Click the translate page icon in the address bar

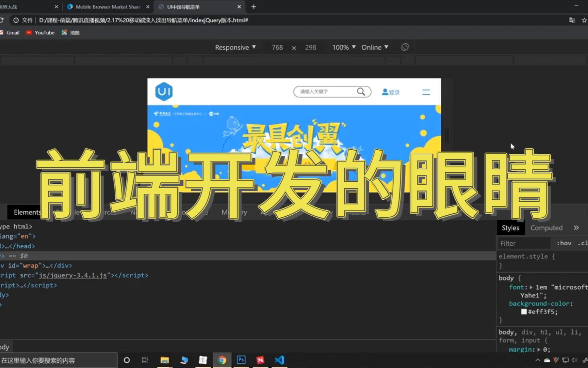572,20
